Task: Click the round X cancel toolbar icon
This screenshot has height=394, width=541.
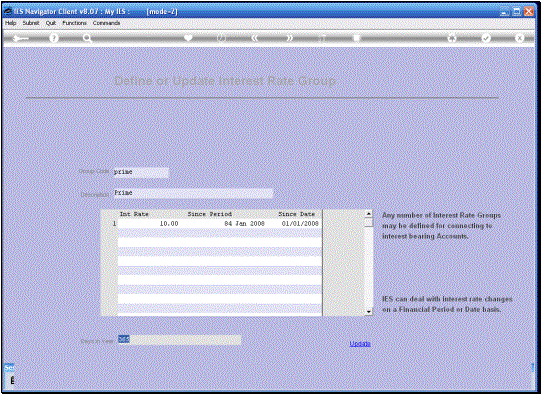Action: (520, 38)
